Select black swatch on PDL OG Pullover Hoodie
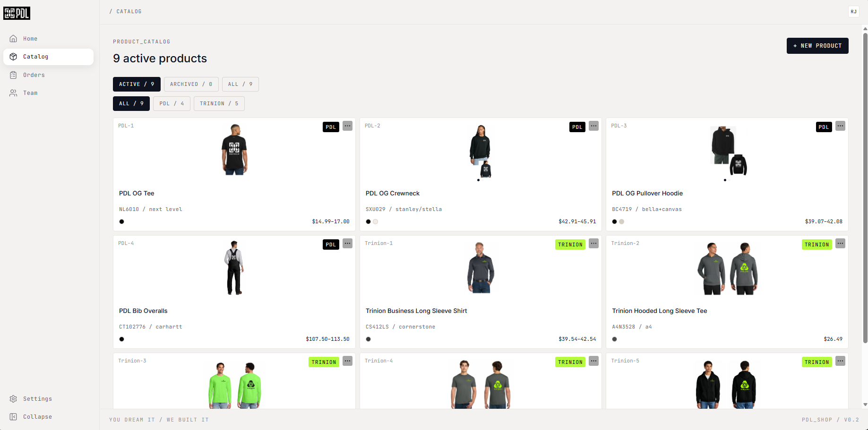868x430 pixels. coord(615,221)
